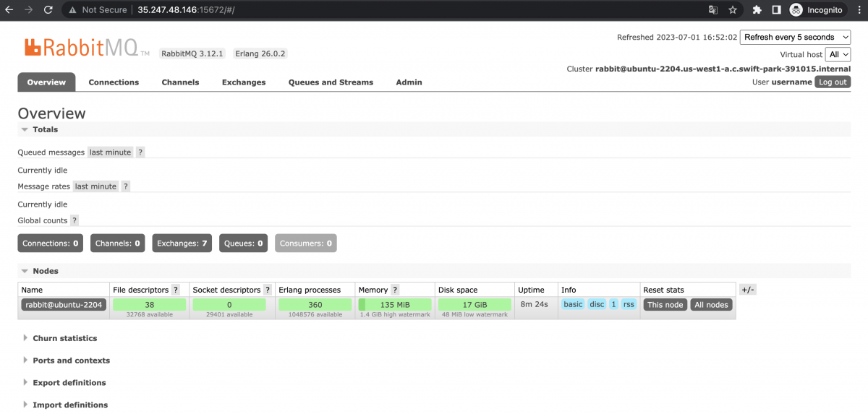Click the Global counts help question mark
Viewport: 868px width, 414px height.
point(75,220)
